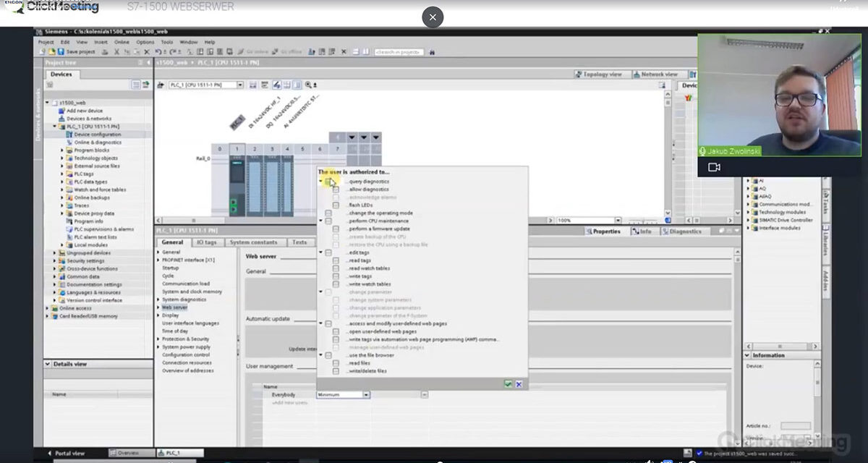Close the ClickMeeting overlay with the round X
Image resolution: width=868 pixels, height=463 pixels.
433,17
